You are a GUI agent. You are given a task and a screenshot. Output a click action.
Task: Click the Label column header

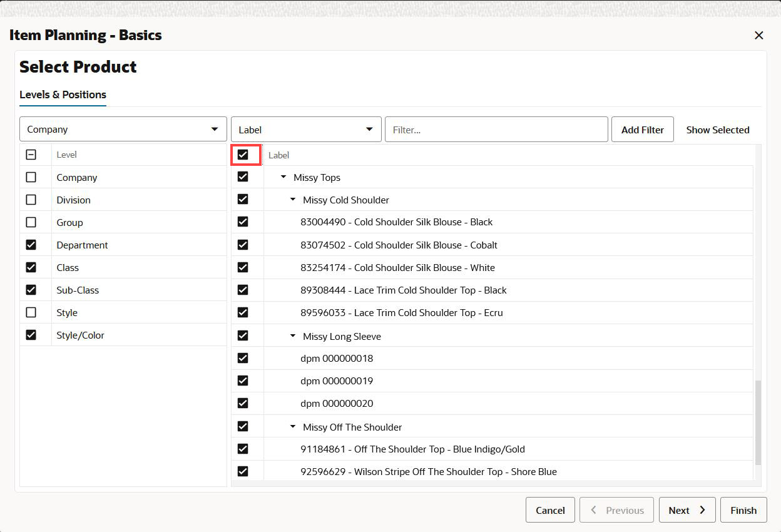point(278,155)
